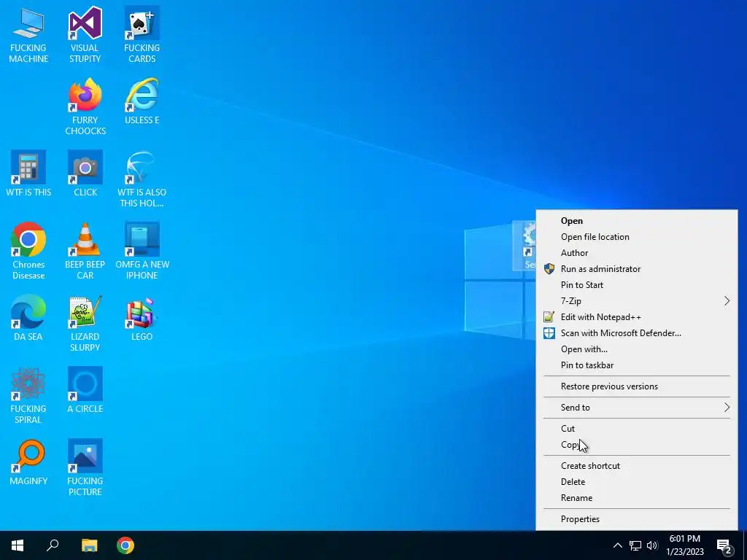
Task: Choose Pin to taskbar
Action: 636,365
